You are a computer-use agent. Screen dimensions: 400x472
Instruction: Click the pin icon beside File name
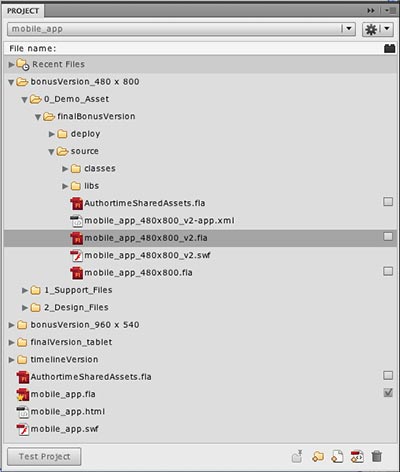pyautogui.click(x=389, y=49)
